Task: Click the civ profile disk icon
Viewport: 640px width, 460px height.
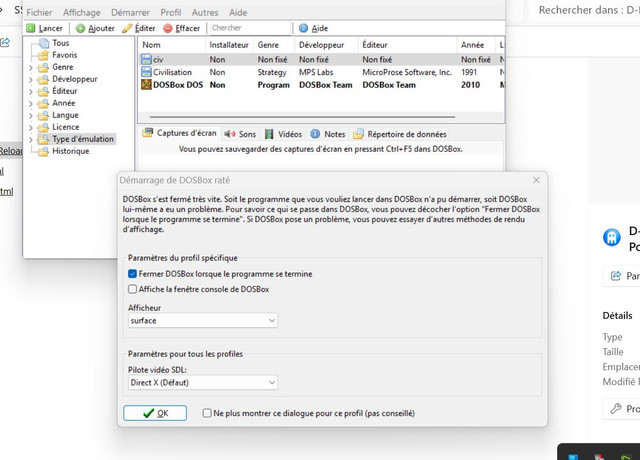Action: [x=146, y=60]
